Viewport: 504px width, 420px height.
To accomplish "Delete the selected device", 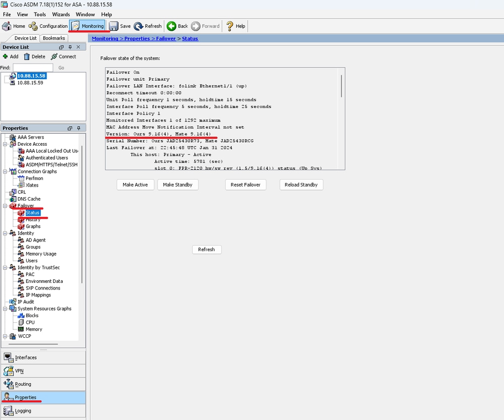I will coord(34,56).
